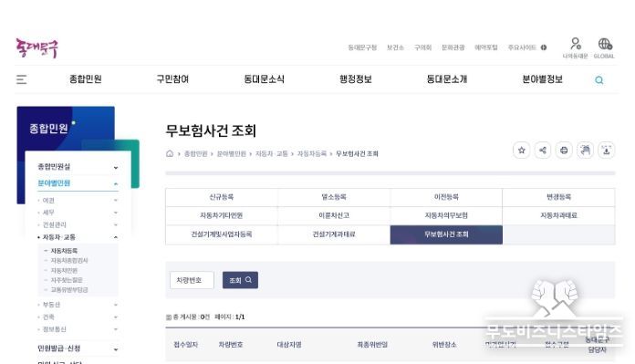This screenshot has height=364, width=635.
Task: Select 교통유발부담금 in sidebar submenu
Action: point(68,290)
